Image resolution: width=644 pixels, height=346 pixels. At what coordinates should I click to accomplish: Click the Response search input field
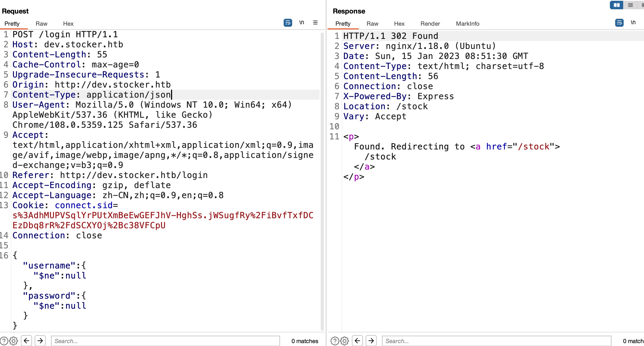(496, 341)
